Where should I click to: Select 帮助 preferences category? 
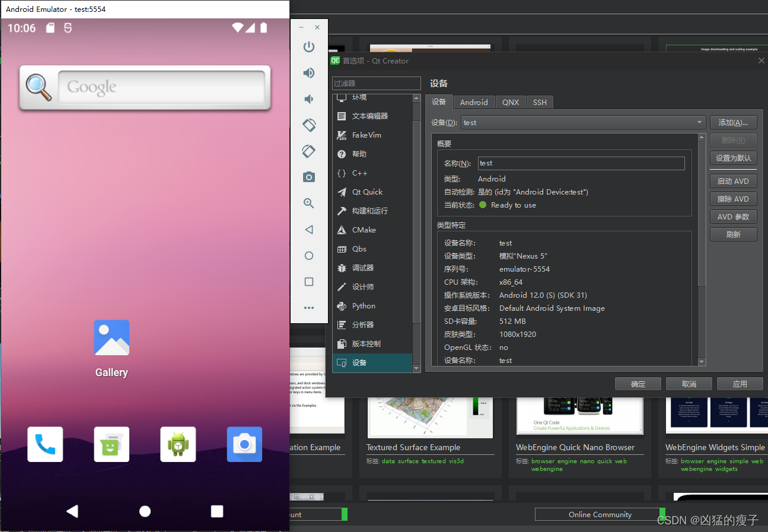(x=372, y=154)
